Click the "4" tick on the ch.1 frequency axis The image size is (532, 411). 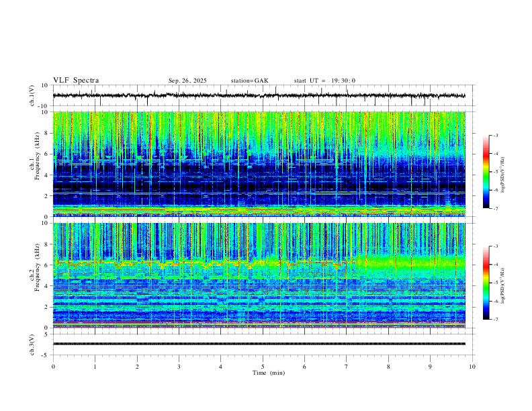[47, 175]
